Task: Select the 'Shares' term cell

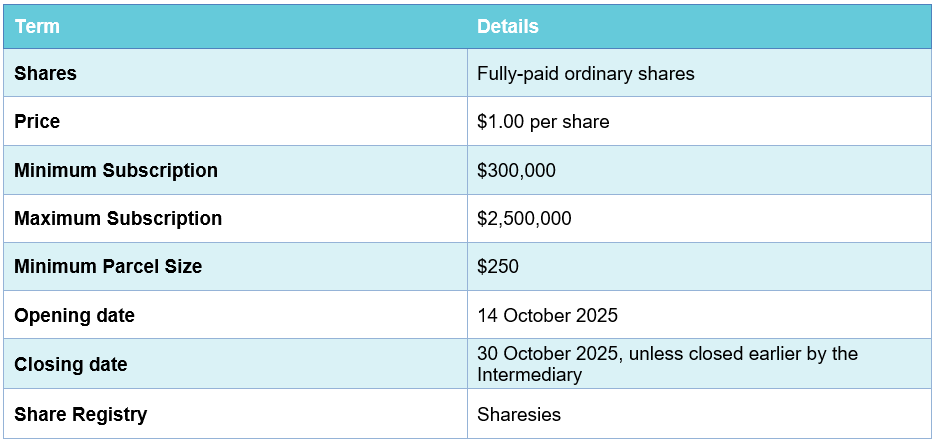Action: [x=45, y=74]
